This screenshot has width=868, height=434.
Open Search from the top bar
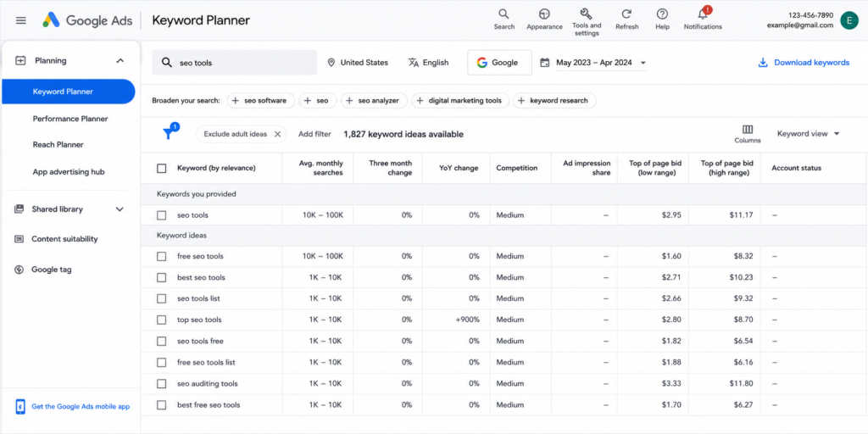pyautogui.click(x=504, y=14)
